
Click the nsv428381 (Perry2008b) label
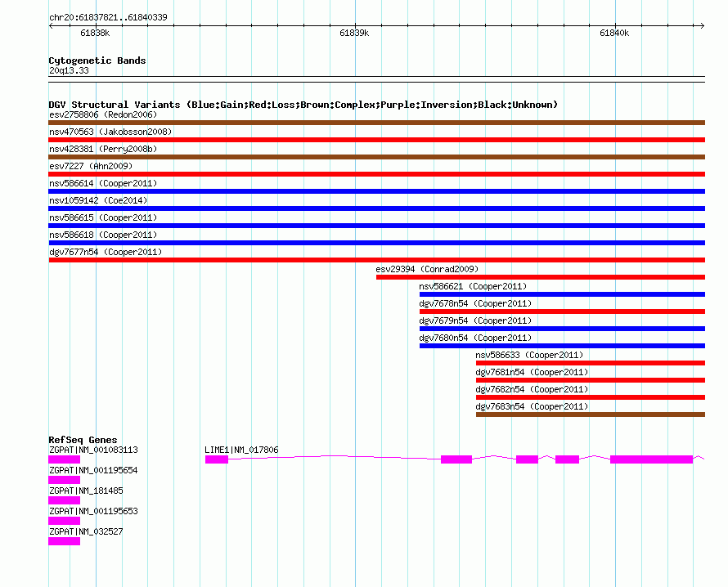(x=103, y=149)
